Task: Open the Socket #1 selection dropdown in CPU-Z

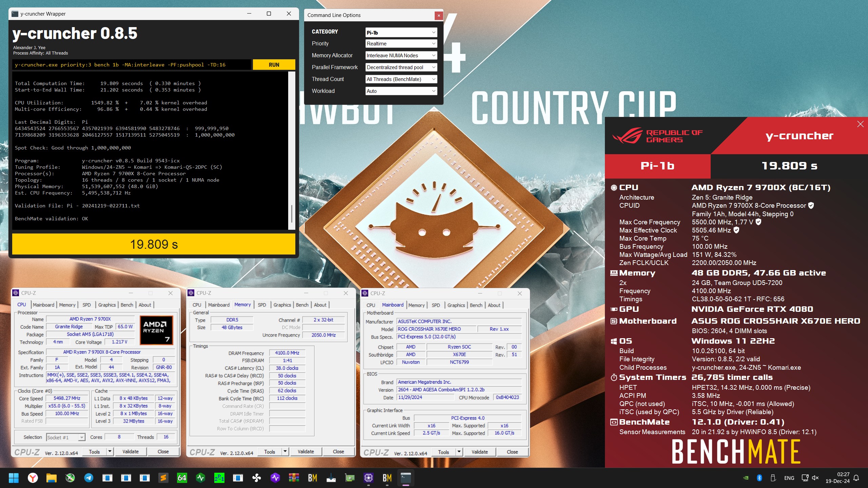Action: pyautogui.click(x=65, y=438)
